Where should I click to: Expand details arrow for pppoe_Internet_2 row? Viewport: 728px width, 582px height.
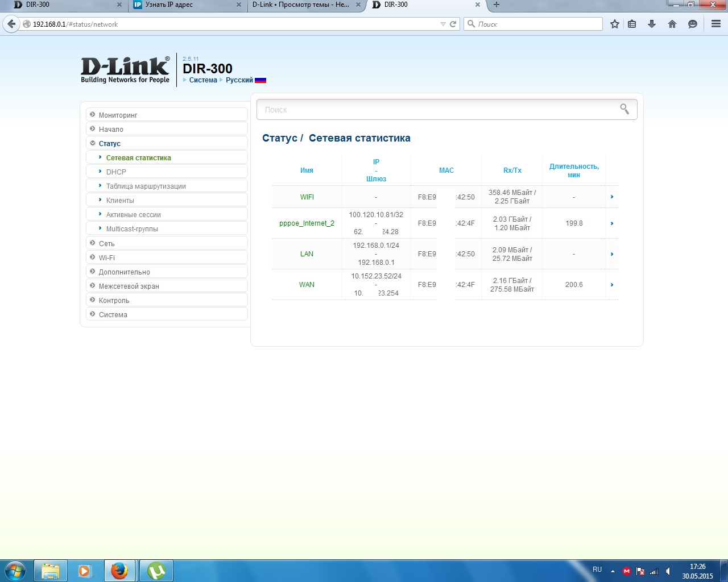coord(612,223)
